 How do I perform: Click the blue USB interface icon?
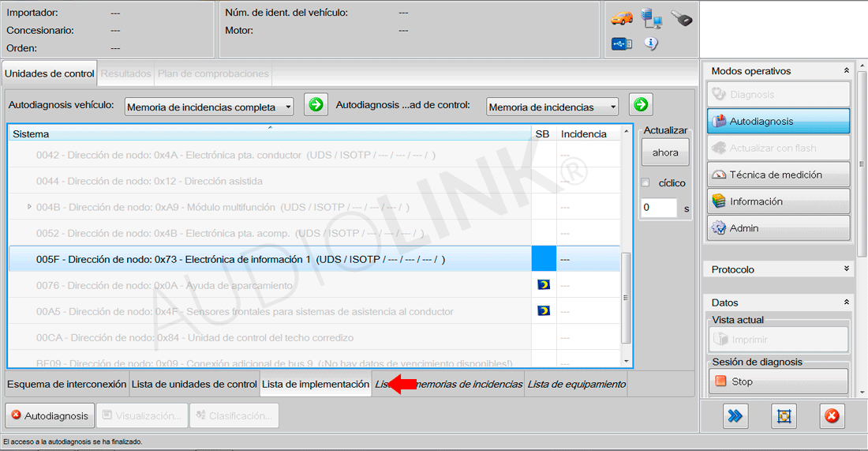(x=622, y=44)
